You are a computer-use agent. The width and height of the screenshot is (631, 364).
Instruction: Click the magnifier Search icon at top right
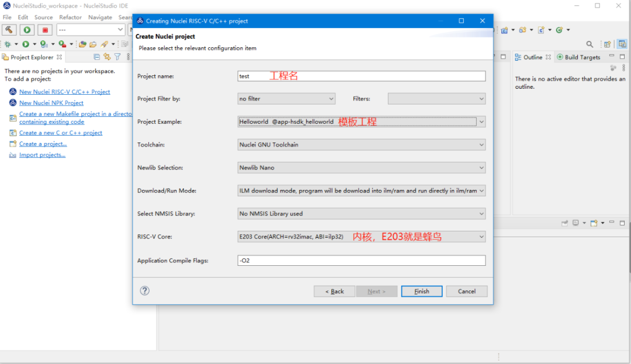click(590, 44)
